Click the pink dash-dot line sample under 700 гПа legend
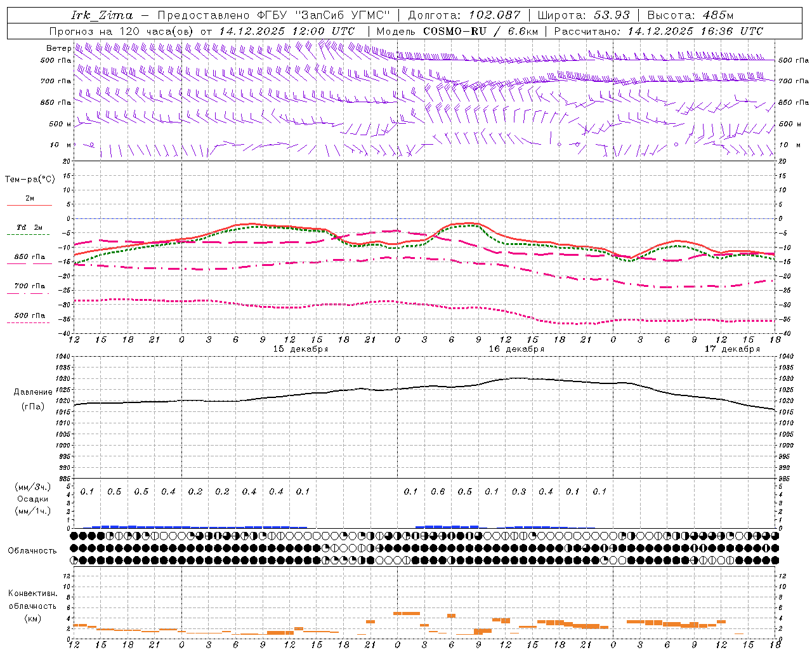Image resolution: width=812 pixels, height=650 pixels. click(x=28, y=293)
